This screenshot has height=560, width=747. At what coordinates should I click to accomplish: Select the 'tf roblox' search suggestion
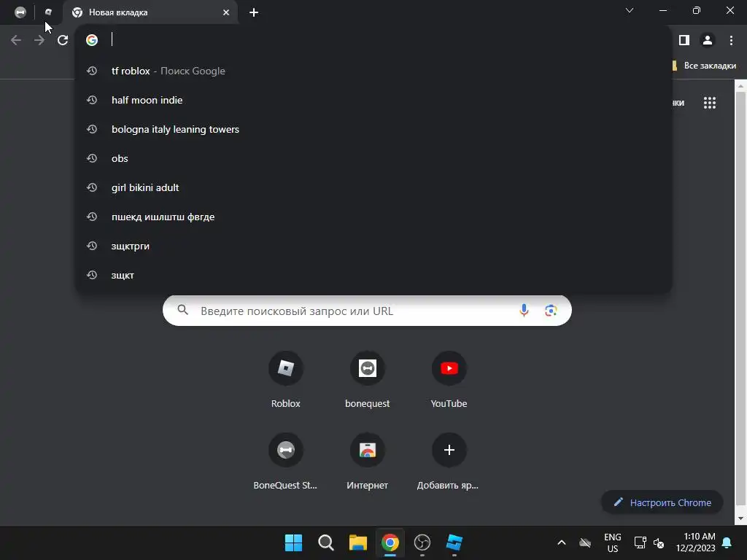tap(373, 71)
